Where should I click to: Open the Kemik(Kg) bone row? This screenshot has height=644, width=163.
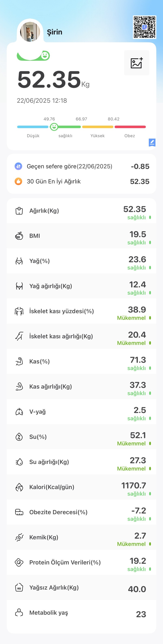pos(81,537)
